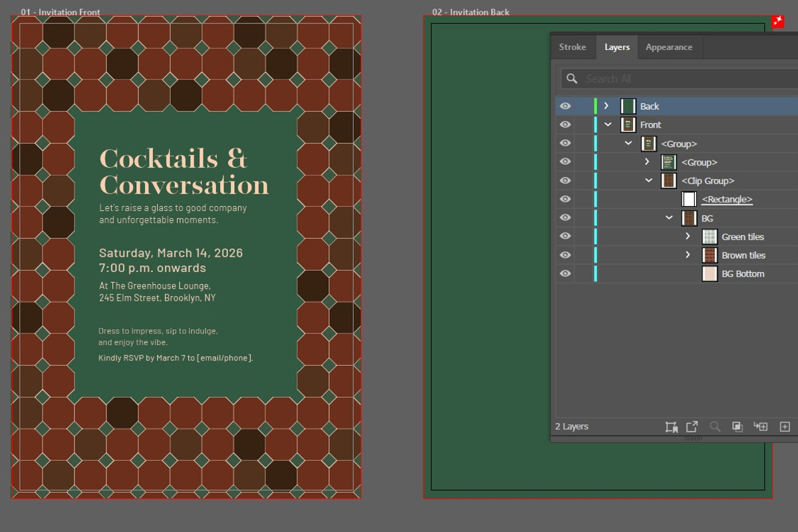Toggle visibility of Green tiles layer
The width and height of the screenshot is (798, 532).
point(565,237)
